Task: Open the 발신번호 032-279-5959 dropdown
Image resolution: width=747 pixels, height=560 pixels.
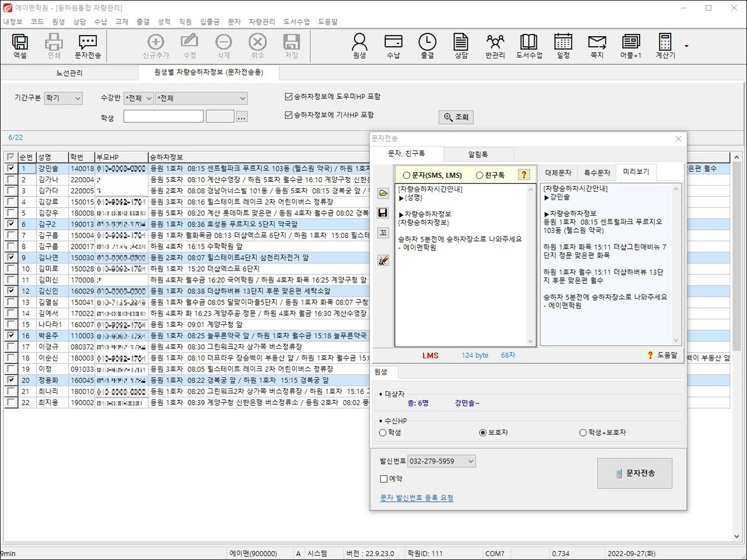Action: (x=442, y=461)
